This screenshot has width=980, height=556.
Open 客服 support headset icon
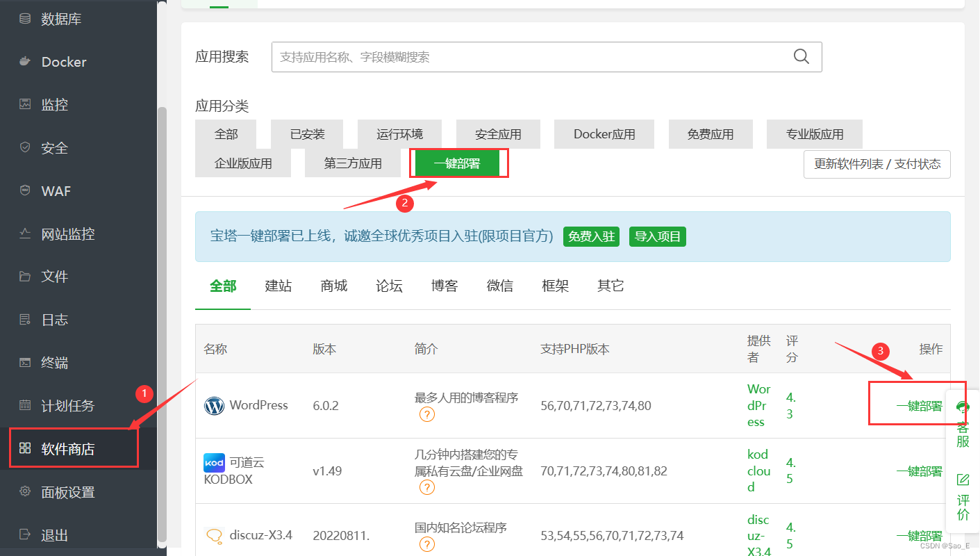(963, 408)
